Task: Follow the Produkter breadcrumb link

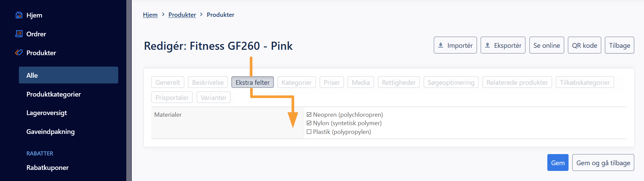Action: pos(182,15)
